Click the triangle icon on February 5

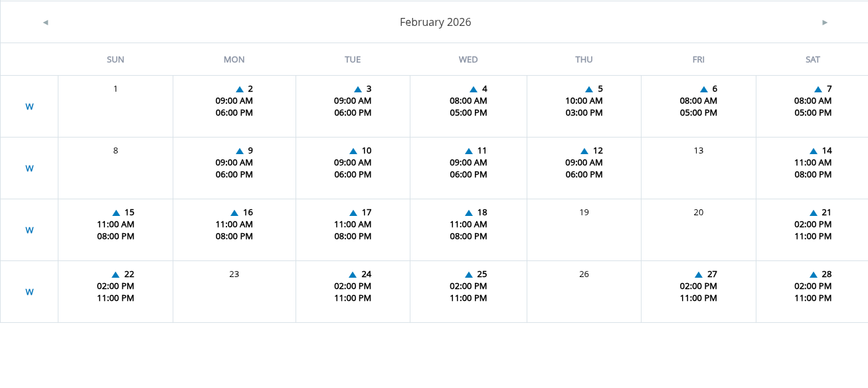(x=588, y=88)
